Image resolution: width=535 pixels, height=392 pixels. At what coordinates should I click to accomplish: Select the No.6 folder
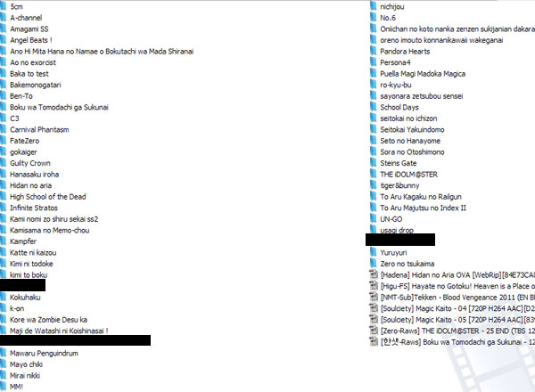[x=388, y=18]
